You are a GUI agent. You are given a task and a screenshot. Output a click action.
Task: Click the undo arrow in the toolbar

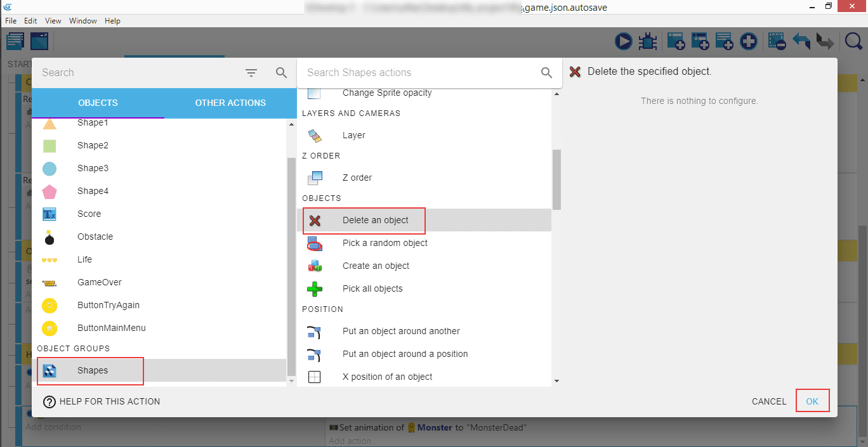801,42
